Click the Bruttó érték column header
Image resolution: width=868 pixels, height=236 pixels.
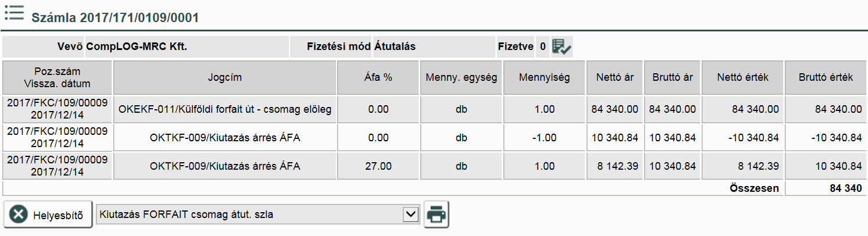click(x=826, y=77)
